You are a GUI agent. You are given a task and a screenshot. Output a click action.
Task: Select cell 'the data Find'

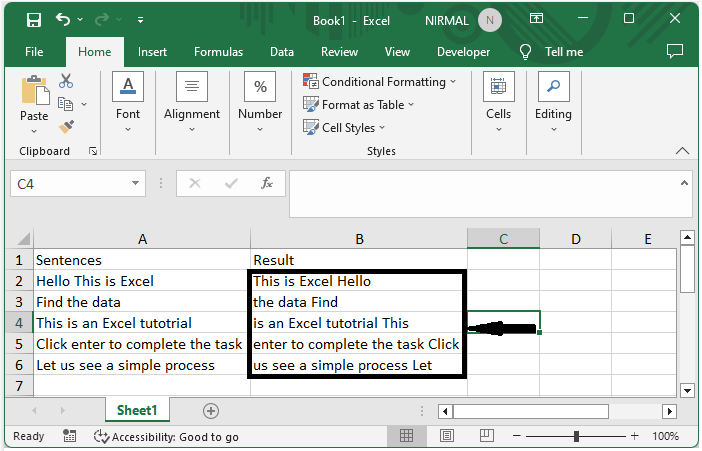pyautogui.click(x=359, y=302)
